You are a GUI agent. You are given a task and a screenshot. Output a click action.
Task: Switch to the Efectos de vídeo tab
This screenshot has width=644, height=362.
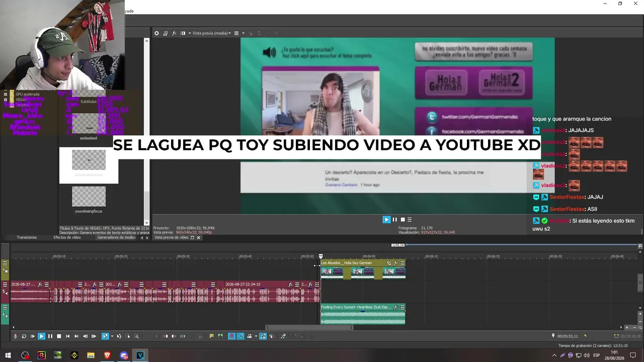click(67, 237)
